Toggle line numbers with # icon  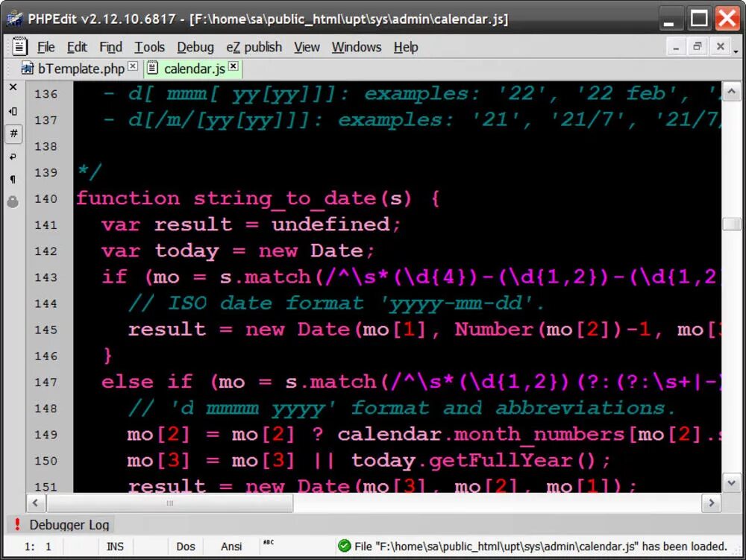(13, 133)
